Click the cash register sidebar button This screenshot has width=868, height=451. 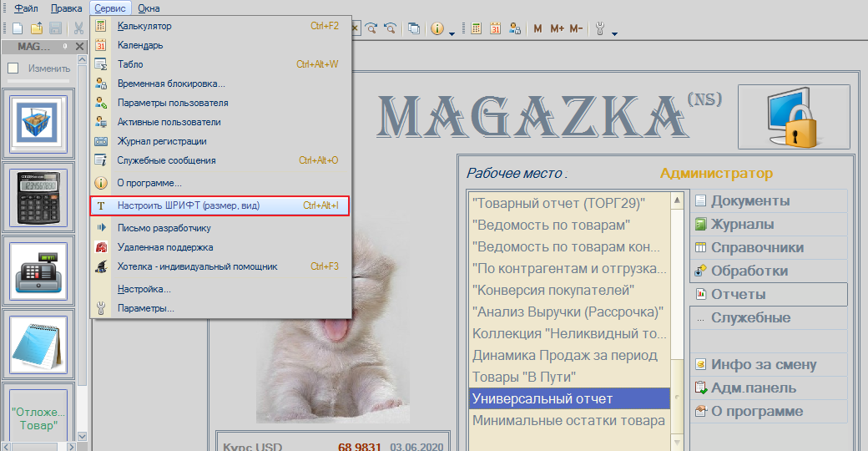(x=38, y=271)
